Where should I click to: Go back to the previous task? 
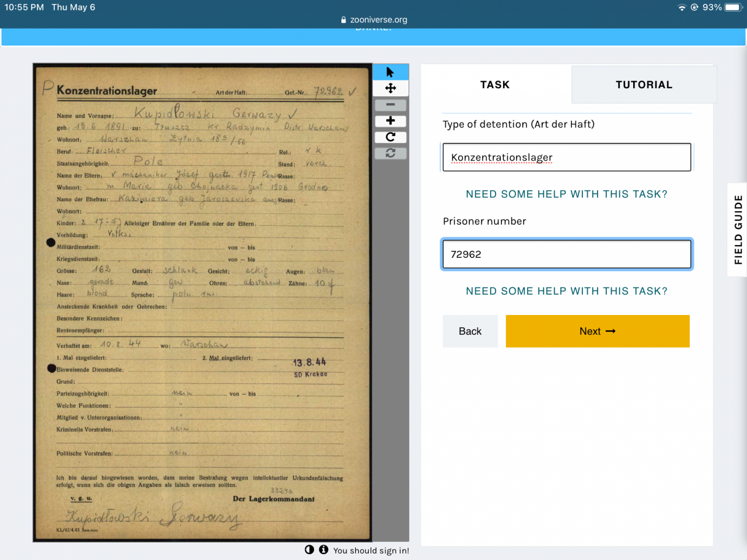(x=470, y=331)
